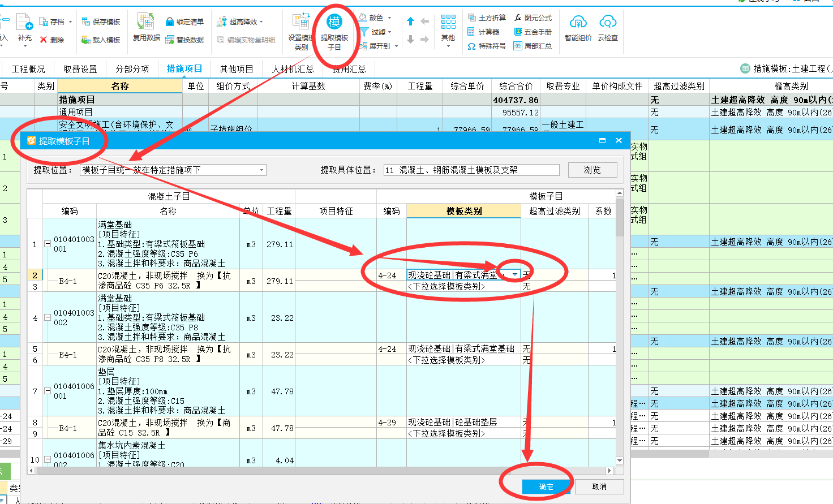Confirm with the 确定 button
833x504 pixels.
[x=546, y=486]
